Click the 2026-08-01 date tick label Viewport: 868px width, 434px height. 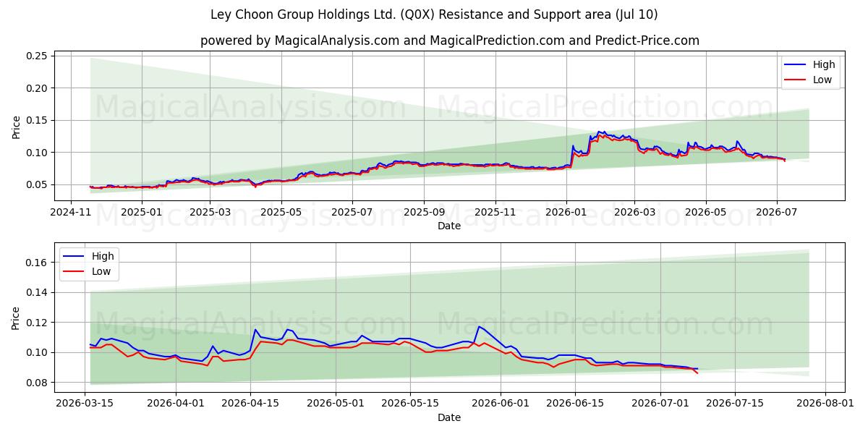[x=825, y=404]
